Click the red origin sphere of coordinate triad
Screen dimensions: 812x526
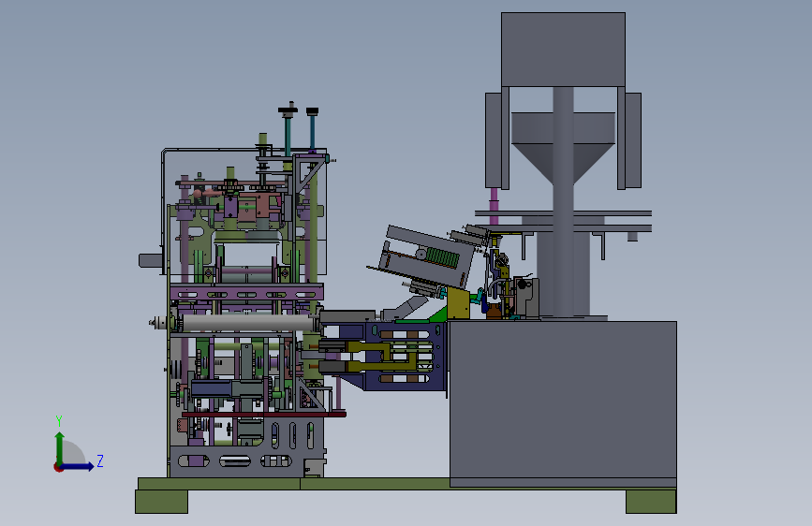click(x=58, y=467)
